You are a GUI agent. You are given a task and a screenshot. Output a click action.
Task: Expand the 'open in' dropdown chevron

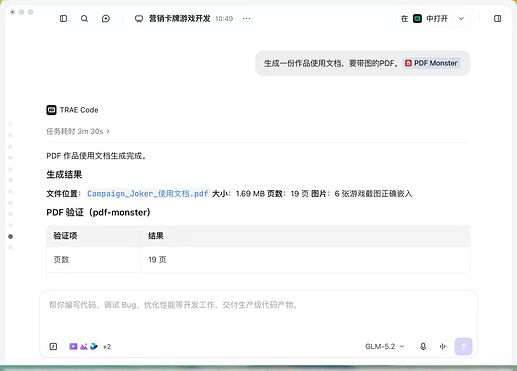461,19
